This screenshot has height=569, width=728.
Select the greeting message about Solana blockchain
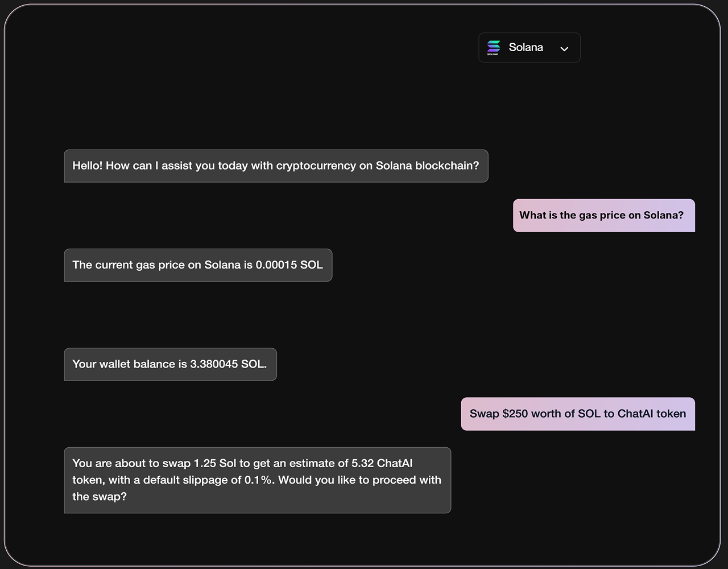pos(276,166)
